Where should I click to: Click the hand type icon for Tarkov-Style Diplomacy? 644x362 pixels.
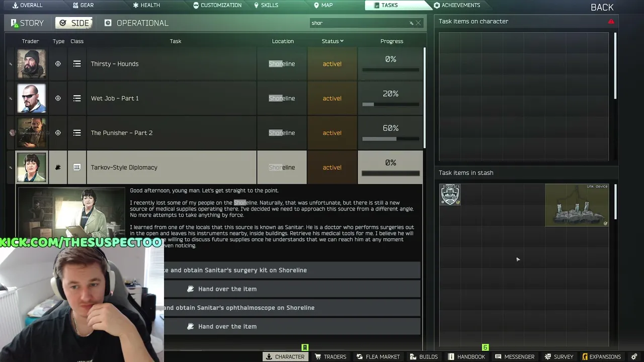click(x=58, y=167)
